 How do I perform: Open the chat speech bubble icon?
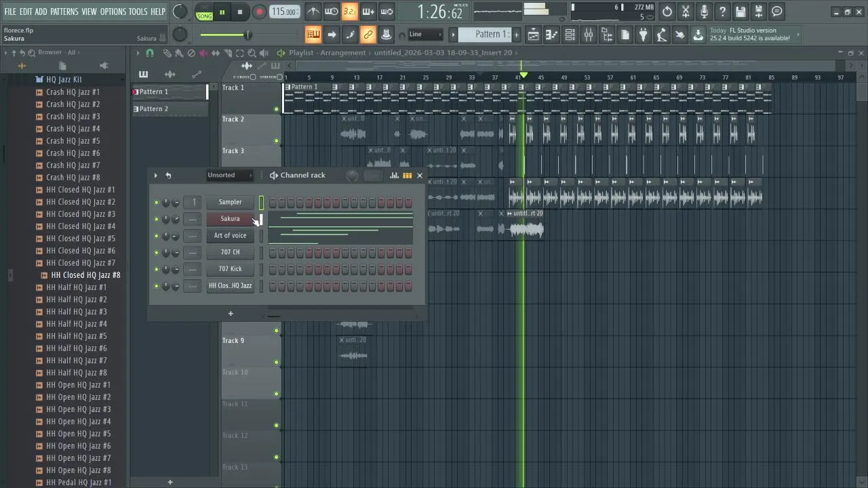[777, 12]
